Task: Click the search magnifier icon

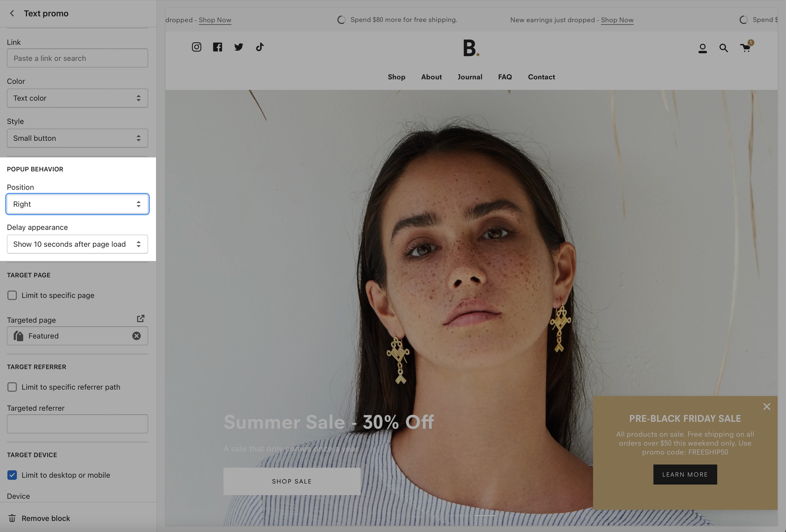Action: click(723, 48)
